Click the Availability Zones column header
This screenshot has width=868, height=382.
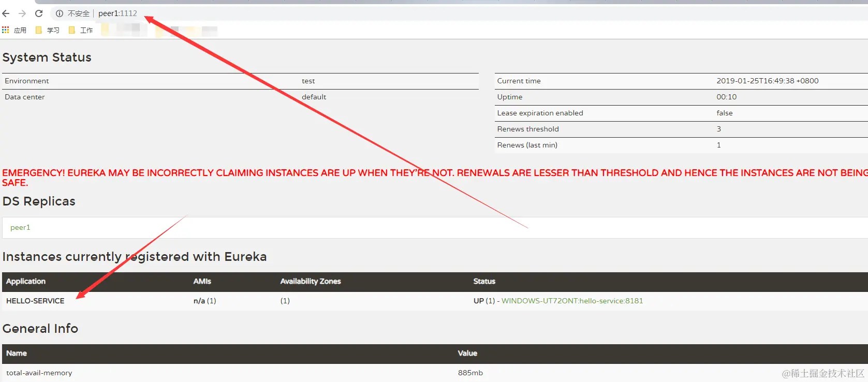tap(311, 281)
